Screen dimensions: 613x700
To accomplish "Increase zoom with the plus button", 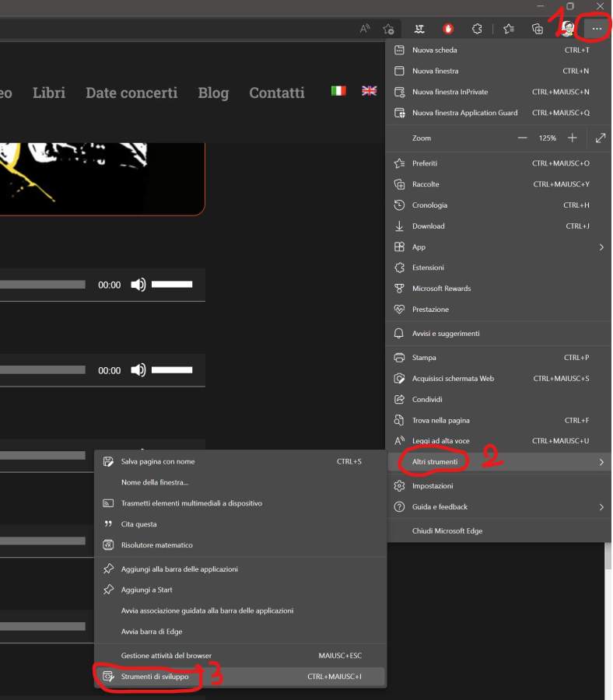I will click(573, 138).
